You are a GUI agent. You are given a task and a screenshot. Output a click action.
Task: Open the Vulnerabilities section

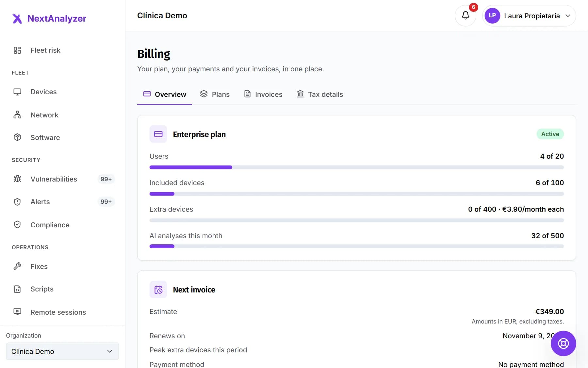62,179
